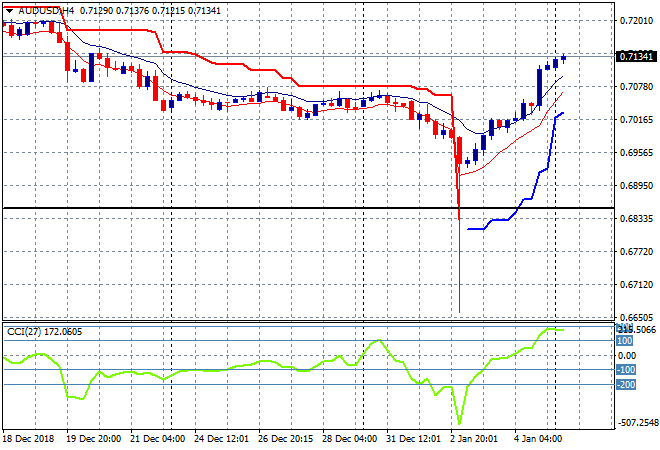Click the 0.72010 price axis label
Image resolution: width=660 pixels, height=450 pixels.
pyautogui.click(x=636, y=21)
